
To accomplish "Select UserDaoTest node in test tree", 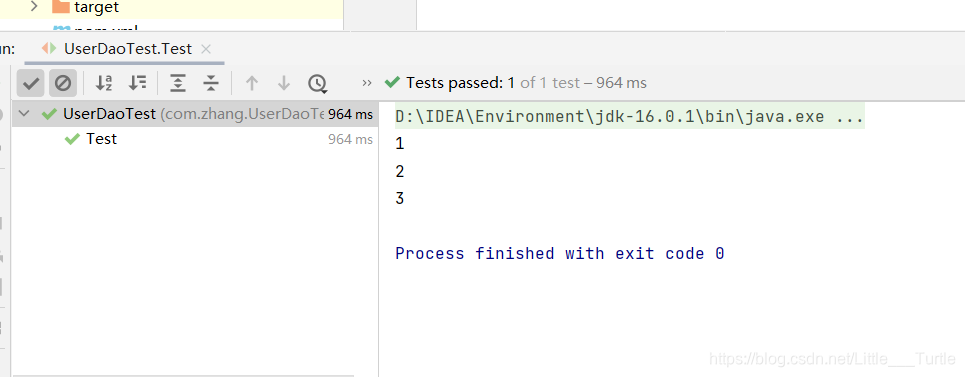I will [194, 114].
